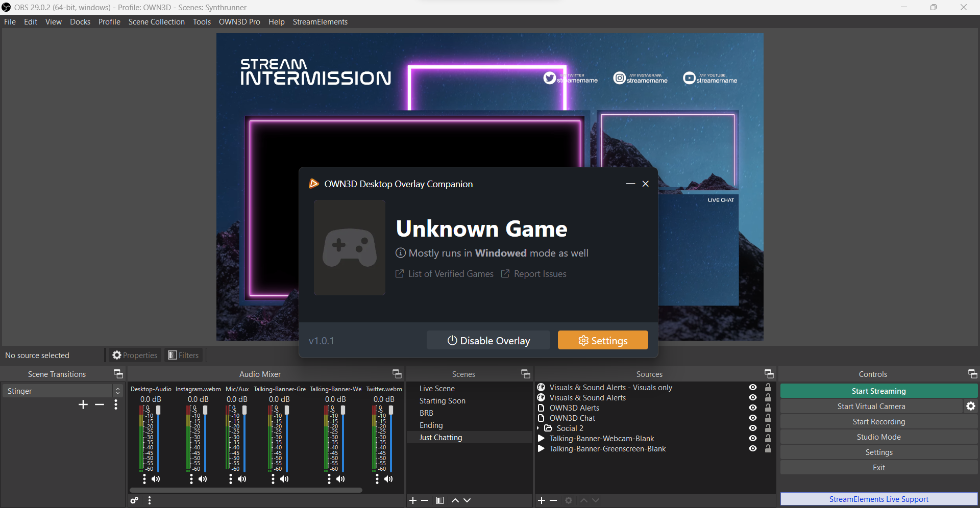Enter Studio Mode
Viewport: 980px width, 508px height.
point(878,437)
